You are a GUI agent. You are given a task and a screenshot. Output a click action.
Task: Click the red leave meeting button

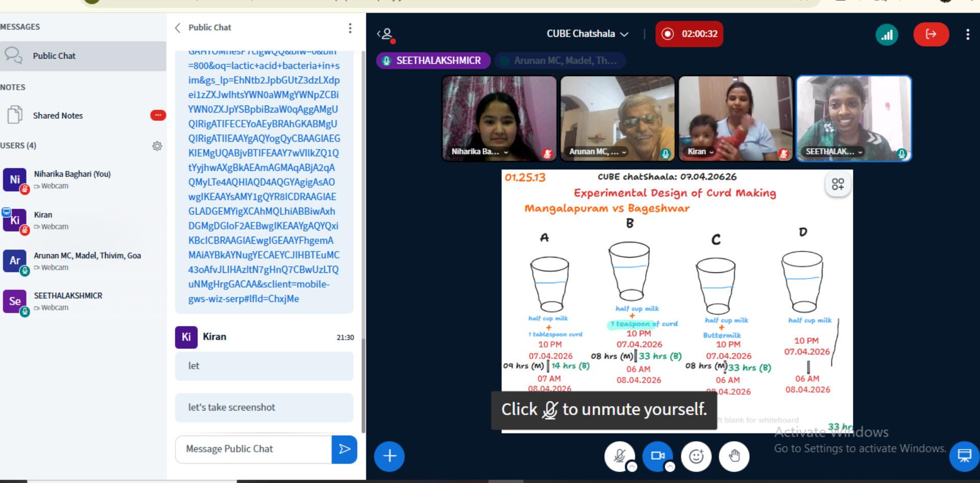click(930, 34)
